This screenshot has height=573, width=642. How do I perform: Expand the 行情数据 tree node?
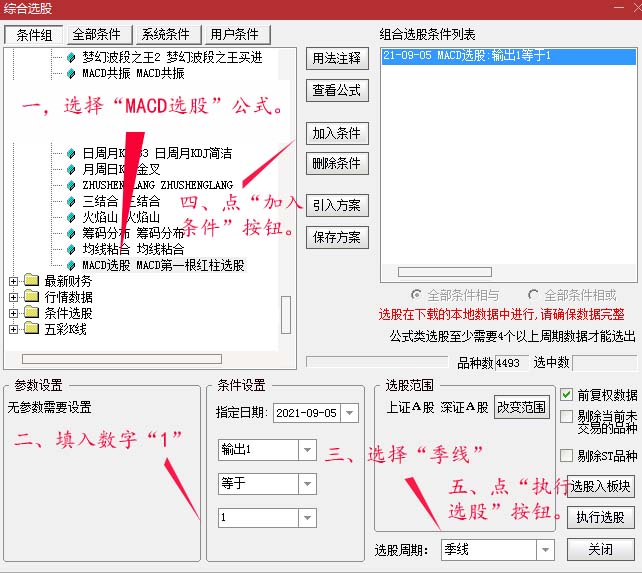13,297
